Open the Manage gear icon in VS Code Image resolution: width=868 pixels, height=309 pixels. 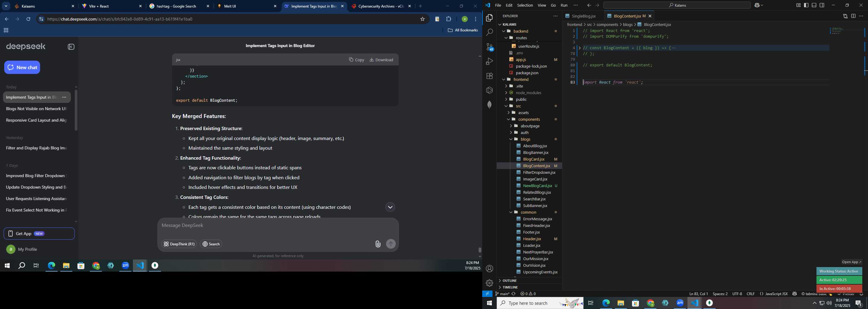[489, 283]
